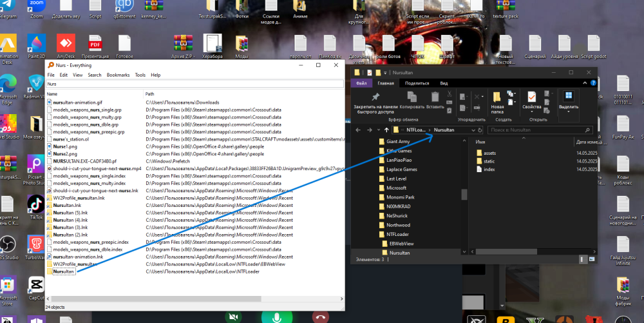Click the Копировать icon in Explorer ribbon
This screenshot has height=323, width=644.
[x=412, y=97]
